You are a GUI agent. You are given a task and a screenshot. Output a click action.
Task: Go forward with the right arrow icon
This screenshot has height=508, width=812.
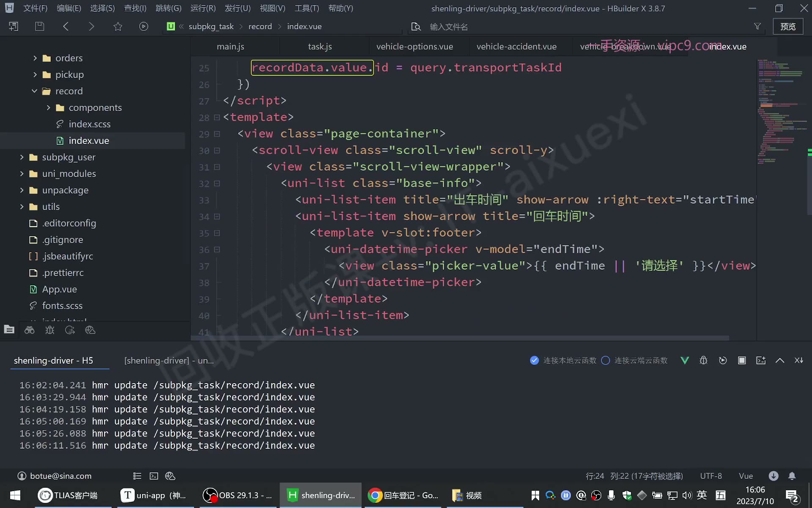[x=91, y=26]
